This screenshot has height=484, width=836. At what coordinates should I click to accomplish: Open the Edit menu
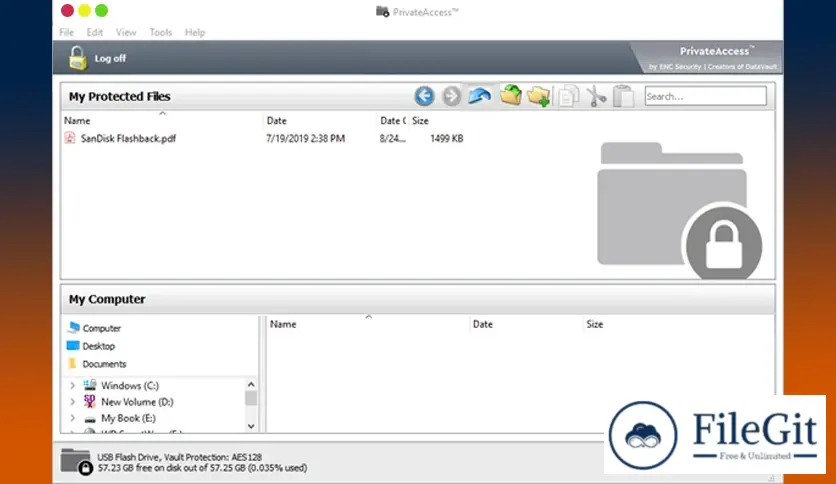tap(94, 33)
